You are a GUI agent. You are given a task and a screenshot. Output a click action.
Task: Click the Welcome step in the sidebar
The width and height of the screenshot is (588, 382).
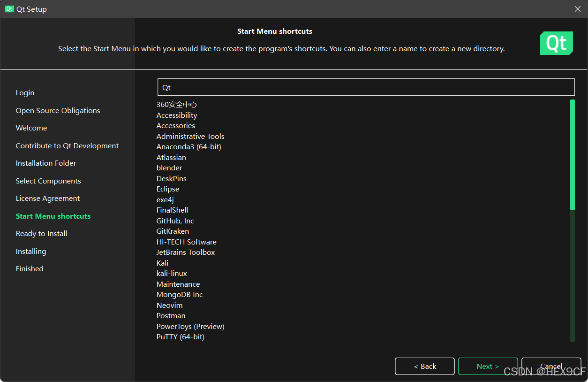[31, 128]
